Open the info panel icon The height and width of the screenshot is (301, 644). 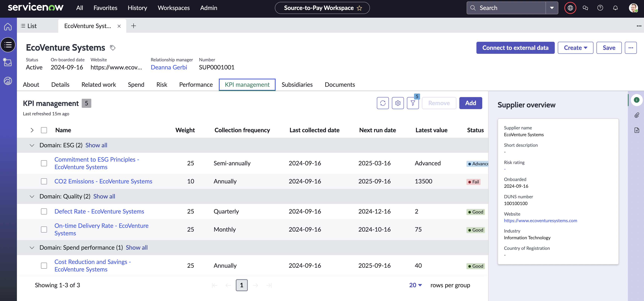point(636,100)
